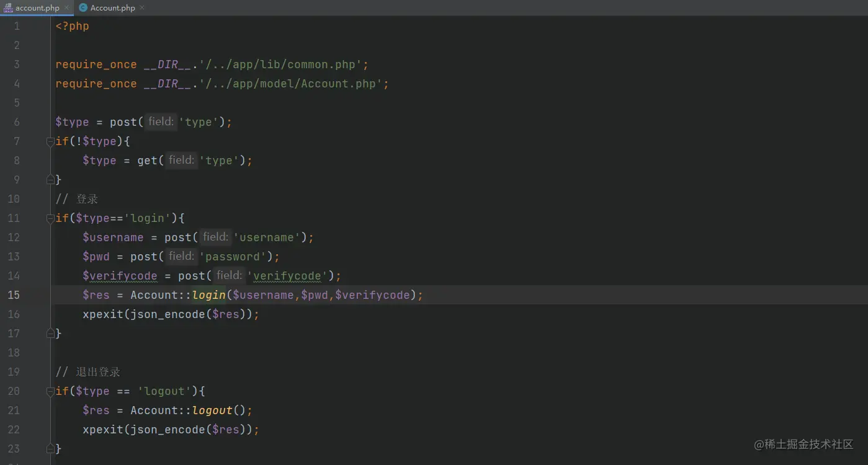Click line number 1 in gutter

[17, 26]
